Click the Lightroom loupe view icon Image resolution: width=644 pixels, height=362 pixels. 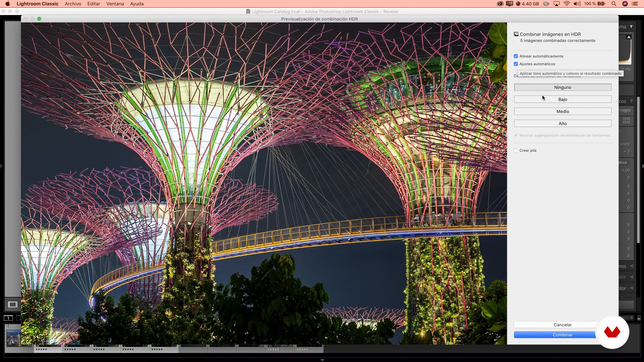[x=13, y=305]
